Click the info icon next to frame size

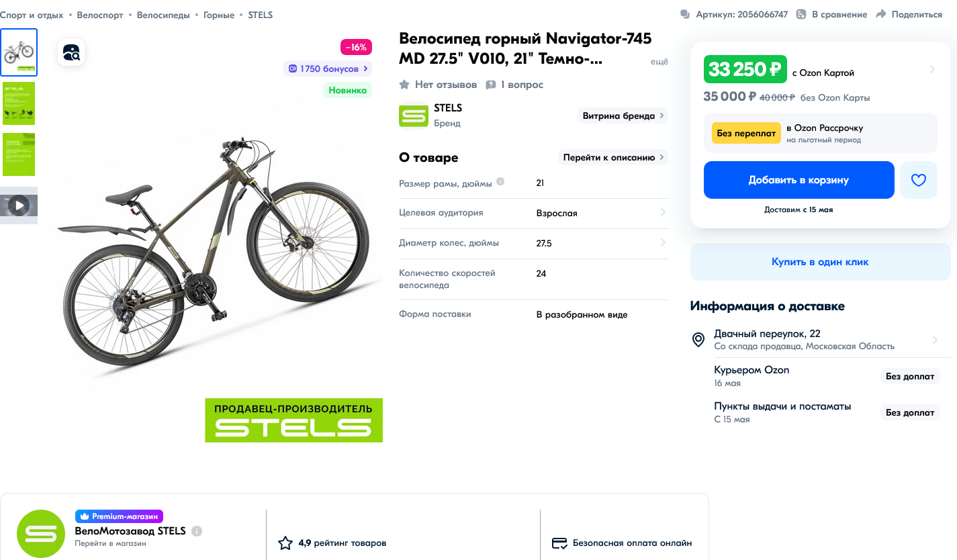coord(500,182)
